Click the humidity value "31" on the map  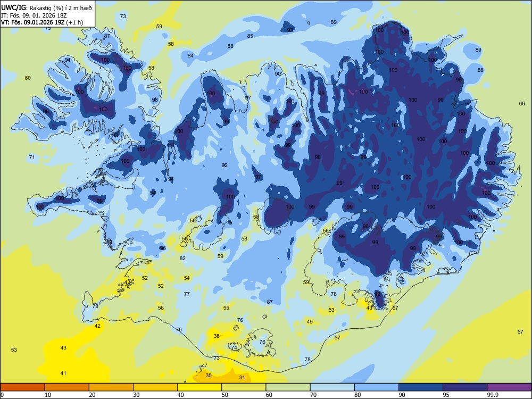pyautogui.click(x=242, y=377)
